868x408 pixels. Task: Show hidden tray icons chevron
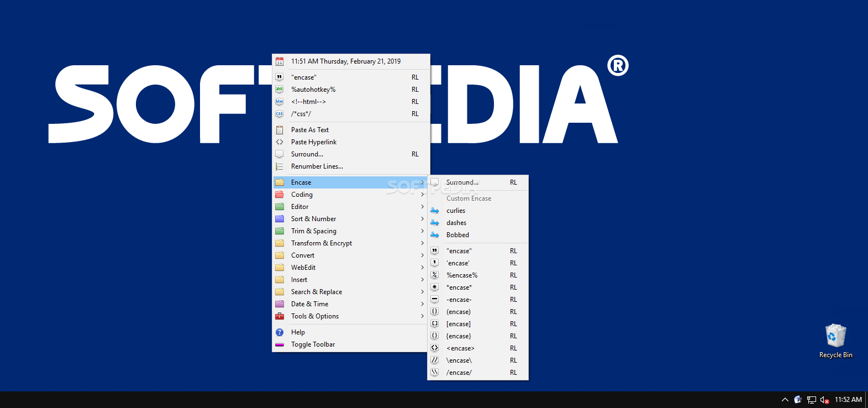785,400
